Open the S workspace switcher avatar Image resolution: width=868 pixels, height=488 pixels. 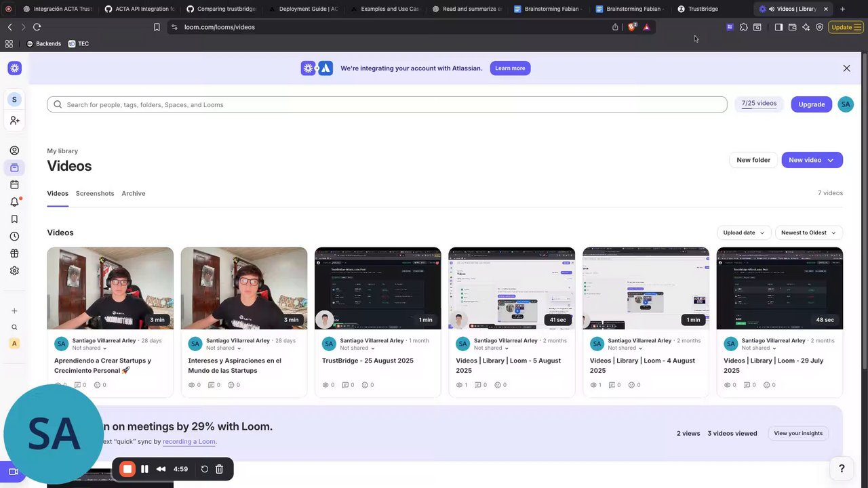tap(14, 100)
